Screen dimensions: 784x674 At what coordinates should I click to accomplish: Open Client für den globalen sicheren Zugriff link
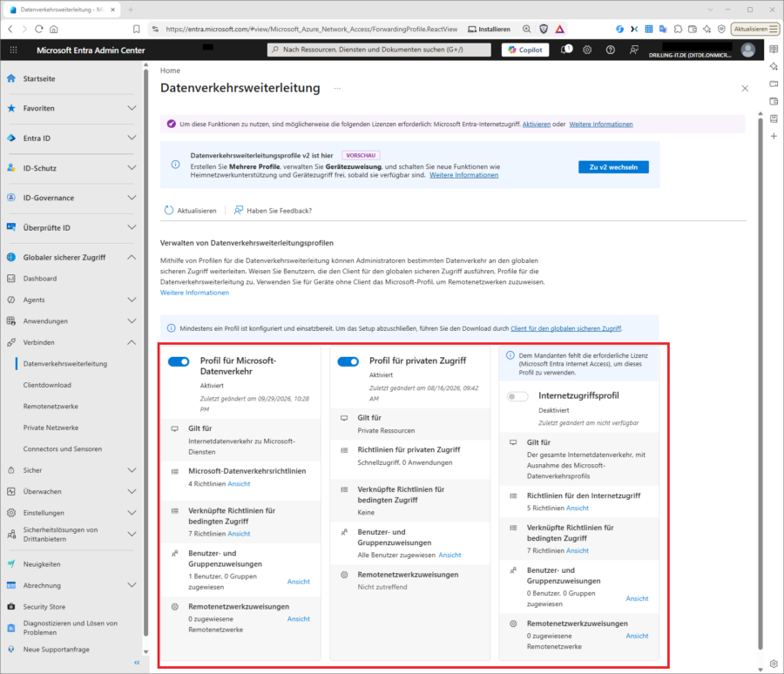coord(565,328)
